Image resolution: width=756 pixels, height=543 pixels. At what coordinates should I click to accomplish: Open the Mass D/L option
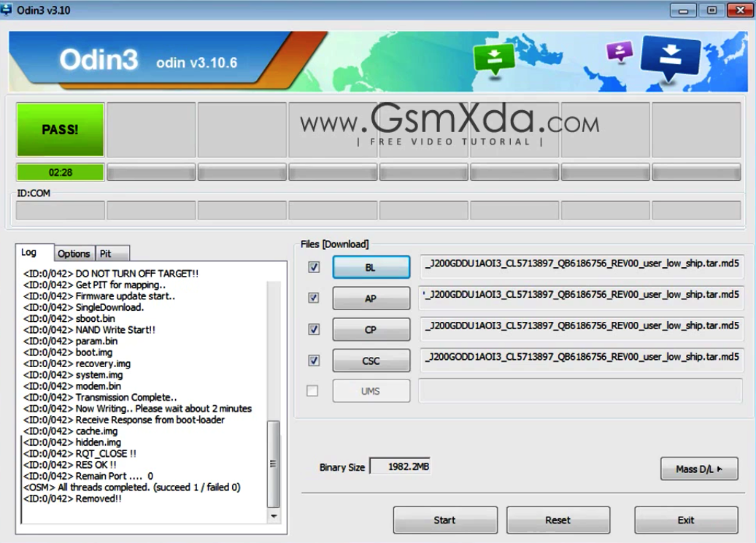click(x=699, y=469)
